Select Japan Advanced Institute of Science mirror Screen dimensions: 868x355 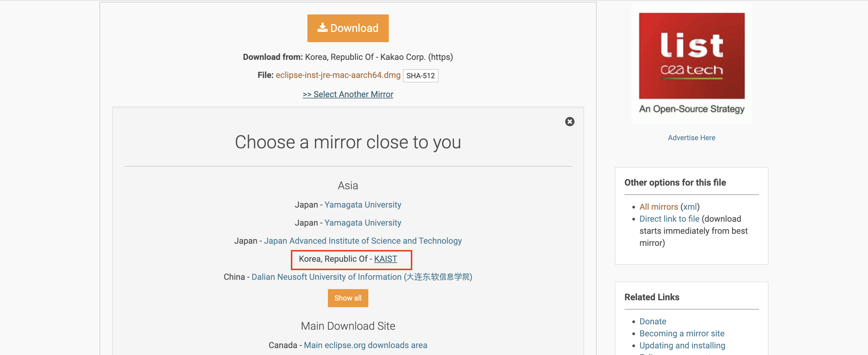tap(363, 241)
